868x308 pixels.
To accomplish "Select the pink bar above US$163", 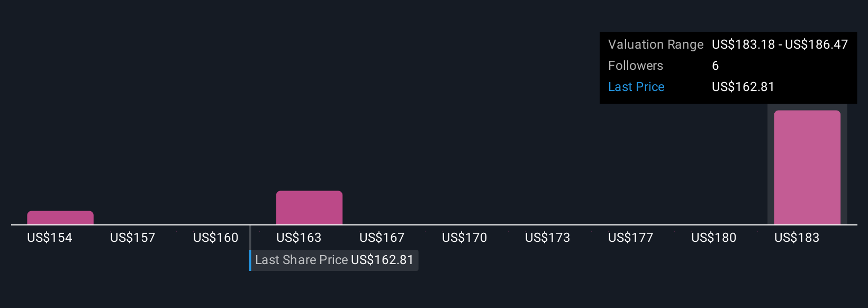I will (309, 208).
